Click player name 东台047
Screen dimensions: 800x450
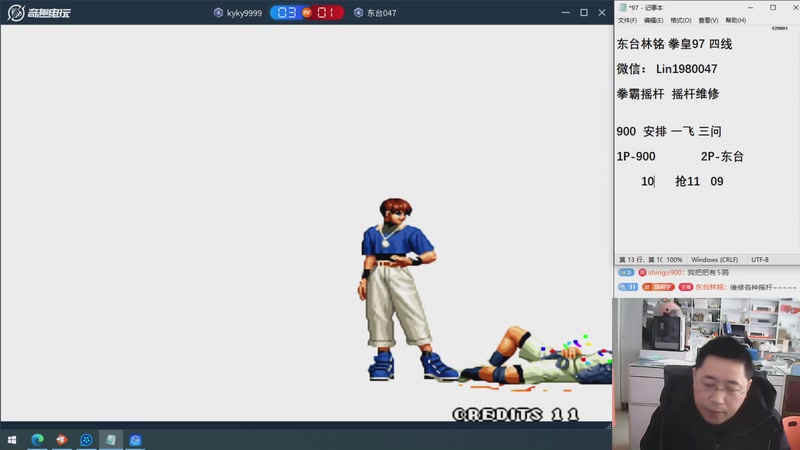[382, 13]
